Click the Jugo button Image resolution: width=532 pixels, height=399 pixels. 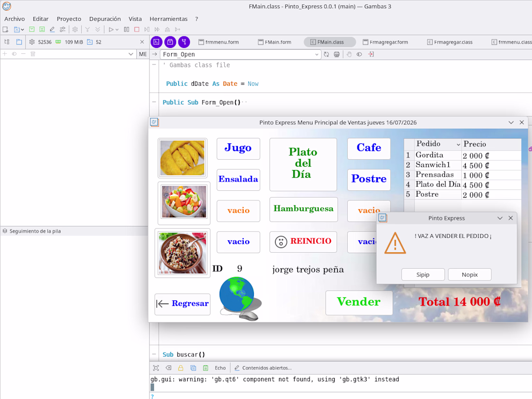[x=238, y=148]
